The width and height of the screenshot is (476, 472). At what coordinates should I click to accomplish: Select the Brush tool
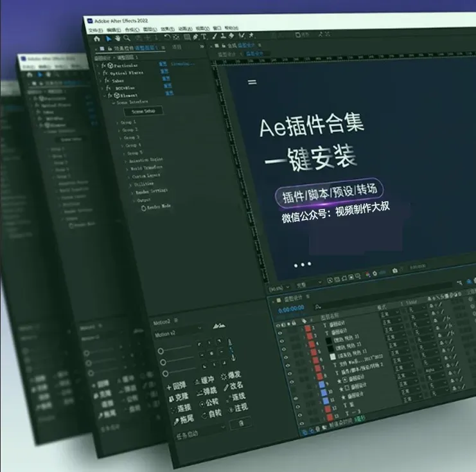215,36
